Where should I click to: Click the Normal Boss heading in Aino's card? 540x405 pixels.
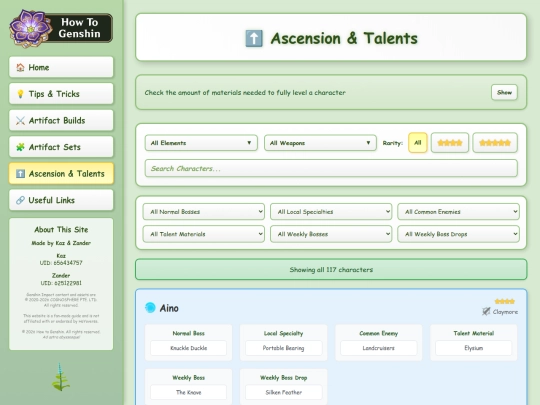[188, 333]
